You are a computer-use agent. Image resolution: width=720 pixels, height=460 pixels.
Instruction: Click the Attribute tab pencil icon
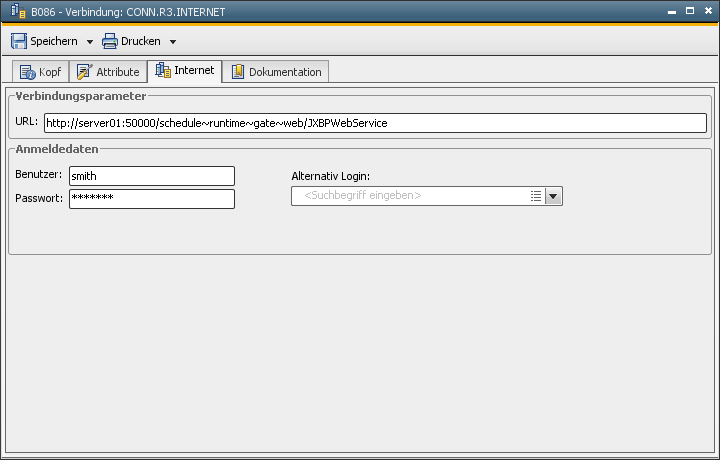[84, 72]
